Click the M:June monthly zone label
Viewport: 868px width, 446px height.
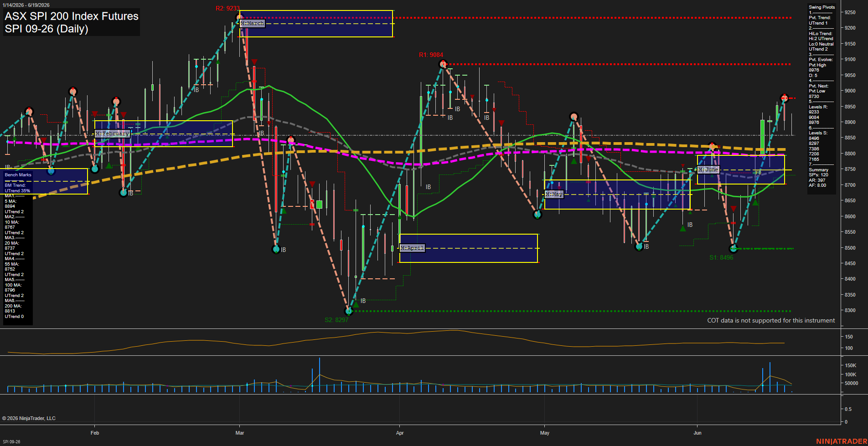708,169
